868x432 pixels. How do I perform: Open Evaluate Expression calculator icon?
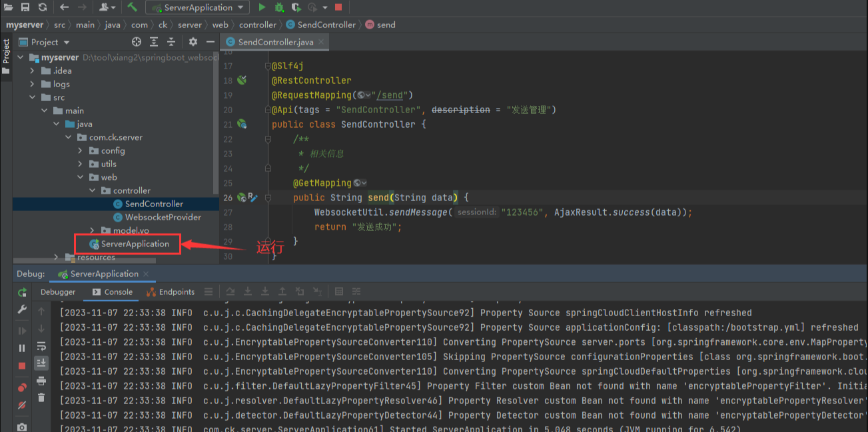(x=339, y=292)
